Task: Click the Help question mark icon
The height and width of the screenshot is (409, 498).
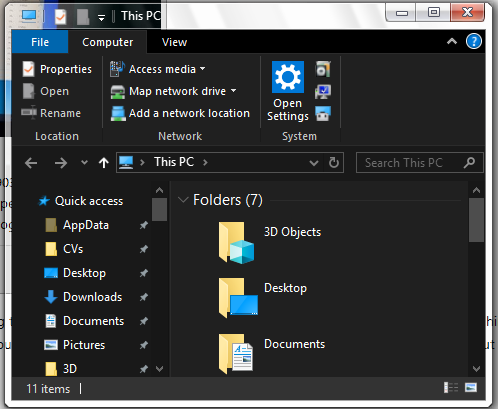Action: (x=474, y=42)
